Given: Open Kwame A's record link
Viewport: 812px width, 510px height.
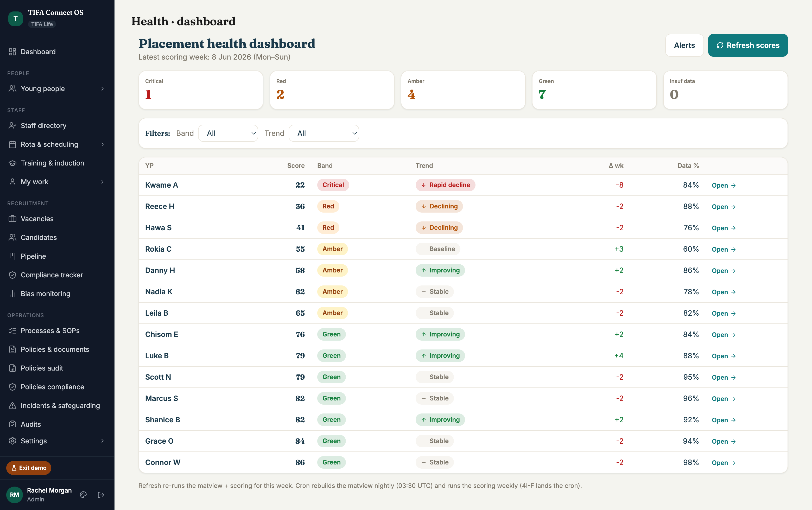Looking at the screenshot, I should (x=724, y=185).
